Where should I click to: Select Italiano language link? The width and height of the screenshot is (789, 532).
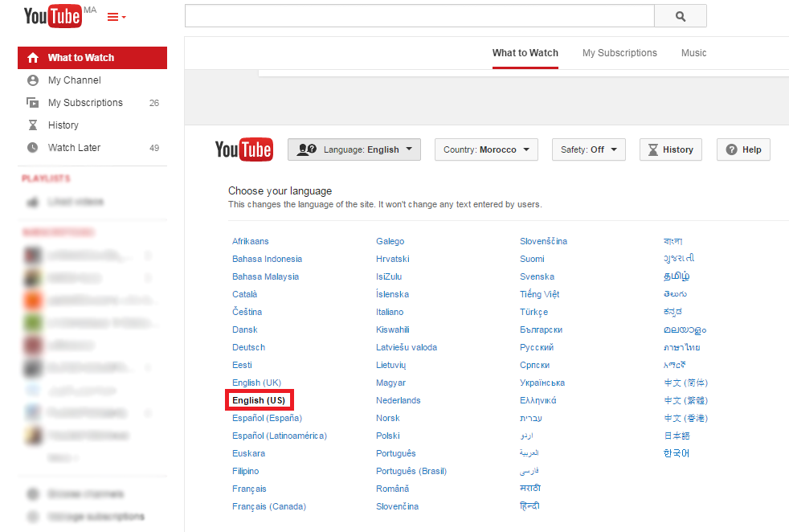(390, 312)
